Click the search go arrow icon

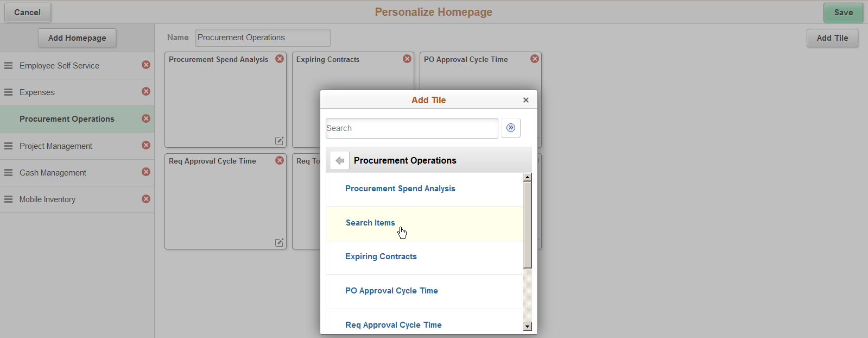(510, 128)
